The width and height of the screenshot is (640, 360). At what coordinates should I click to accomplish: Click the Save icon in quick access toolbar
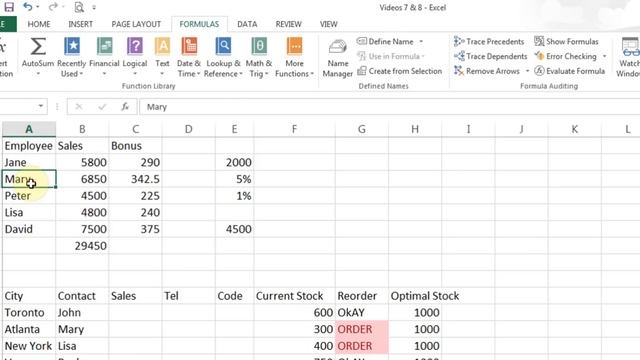coord(9,7)
